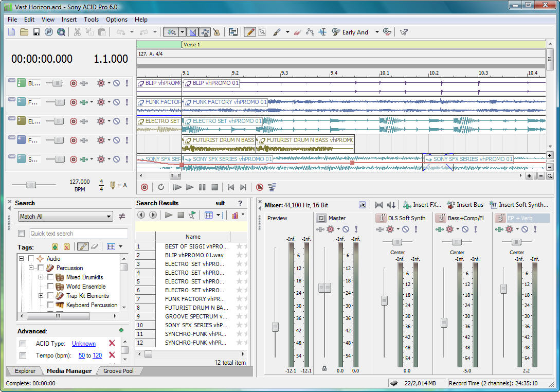Tick the Audio tag checkbox
Image resolution: width=560 pixels, height=392 pixels.
pyautogui.click(x=31, y=258)
